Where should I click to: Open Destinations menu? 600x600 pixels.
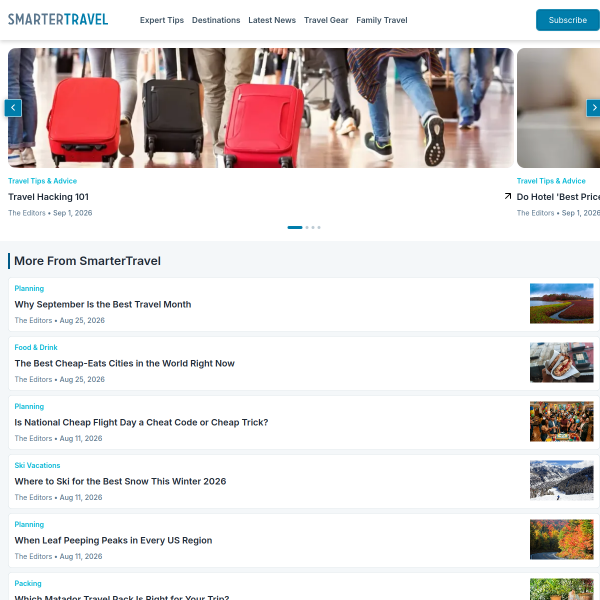pos(216,20)
